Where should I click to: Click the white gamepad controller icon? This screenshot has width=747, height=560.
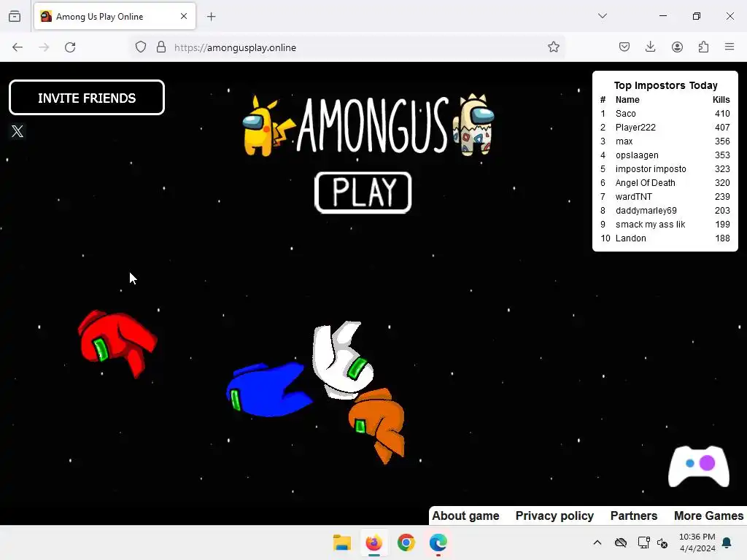[698, 466]
